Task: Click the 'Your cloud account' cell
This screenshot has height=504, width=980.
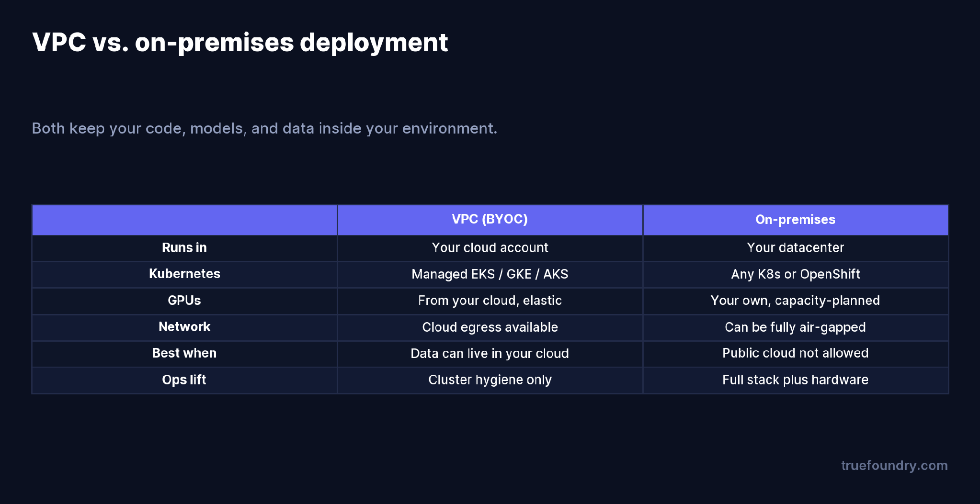Action: pyautogui.click(x=490, y=248)
